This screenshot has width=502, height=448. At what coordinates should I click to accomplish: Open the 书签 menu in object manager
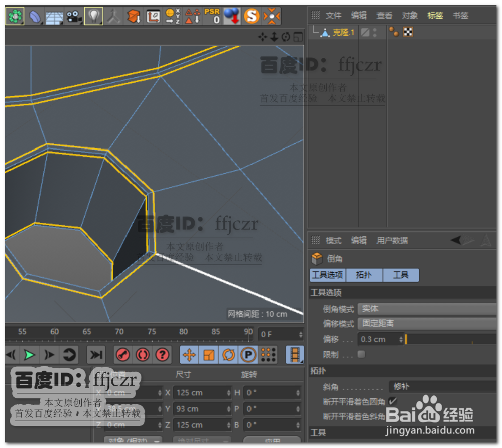[461, 16]
